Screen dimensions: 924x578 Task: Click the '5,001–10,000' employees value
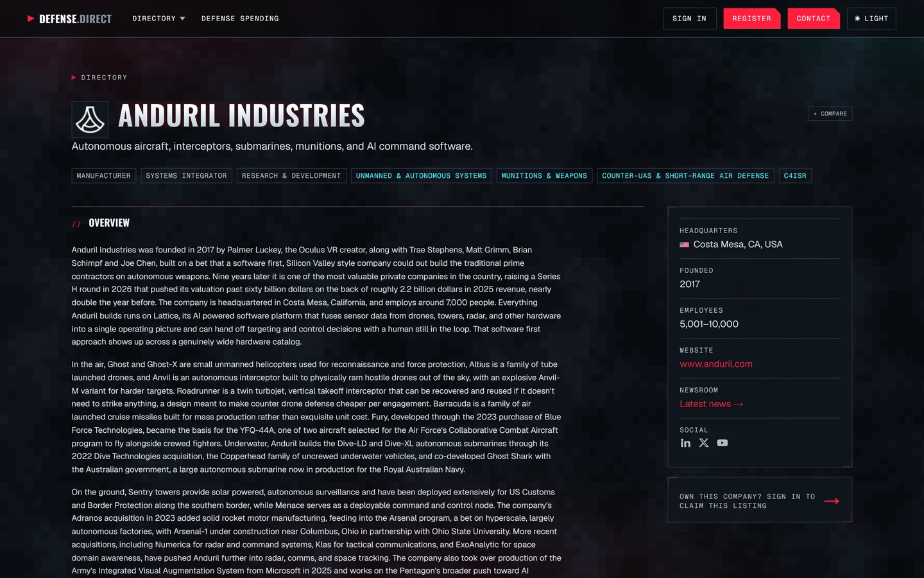pos(709,324)
